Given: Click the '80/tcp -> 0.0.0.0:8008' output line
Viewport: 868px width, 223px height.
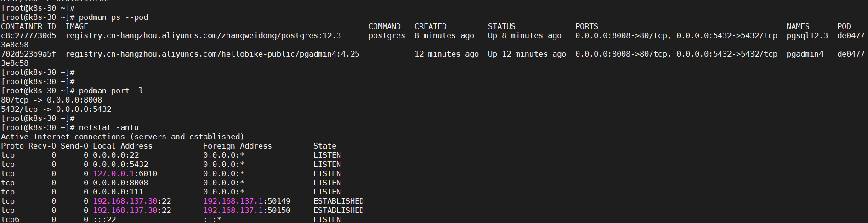Looking at the screenshot, I should pyautogui.click(x=51, y=100).
